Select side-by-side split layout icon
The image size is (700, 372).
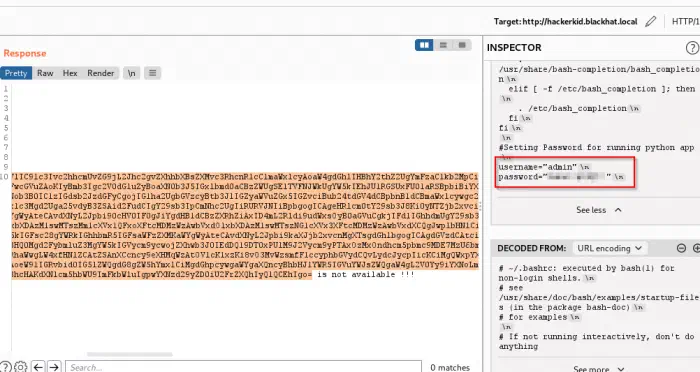[424, 45]
